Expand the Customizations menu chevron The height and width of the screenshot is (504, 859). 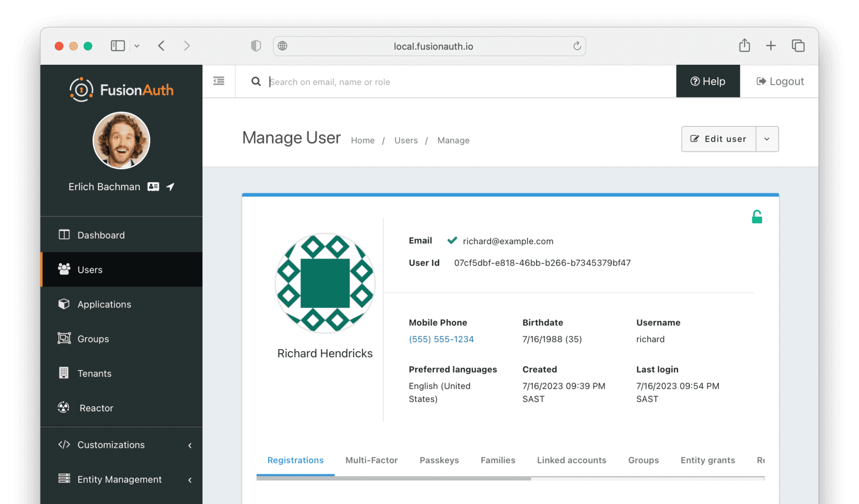[x=190, y=445]
